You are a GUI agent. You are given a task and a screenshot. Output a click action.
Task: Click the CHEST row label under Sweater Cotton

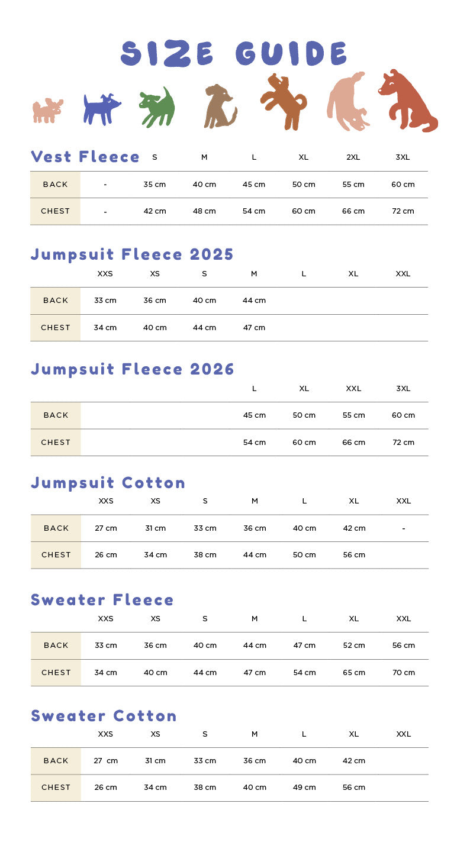[56, 788]
